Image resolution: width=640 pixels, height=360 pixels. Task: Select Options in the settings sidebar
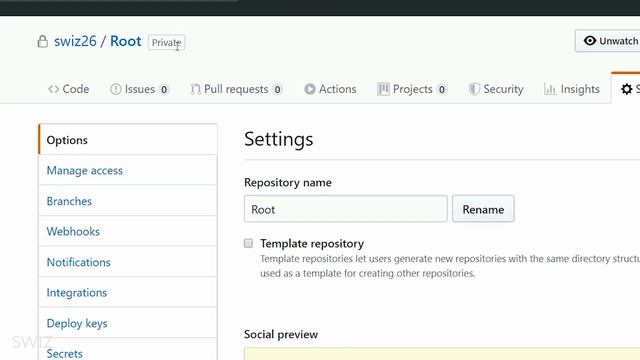point(128,140)
